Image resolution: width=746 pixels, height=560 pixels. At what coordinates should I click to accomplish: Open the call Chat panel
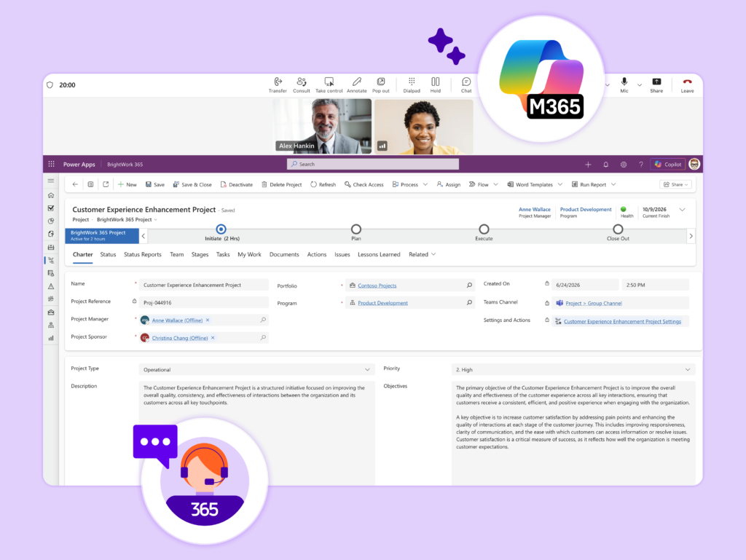[x=466, y=85]
